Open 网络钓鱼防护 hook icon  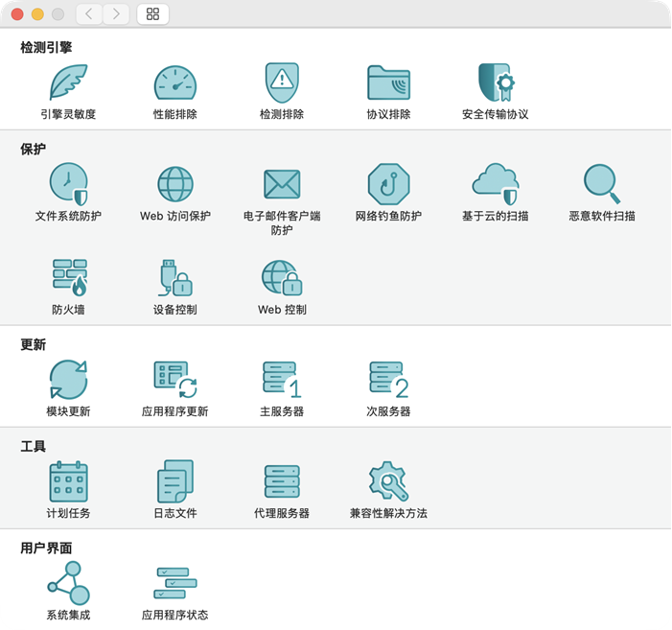(x=388, y=184)
